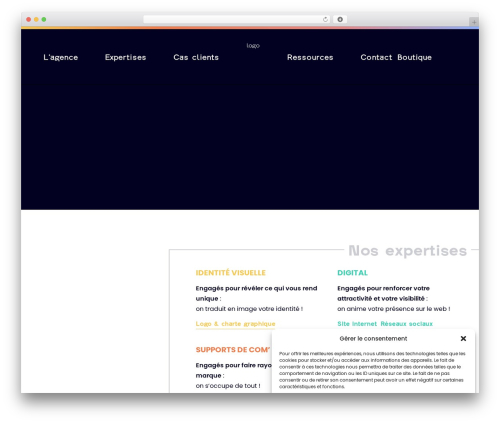
Task: Go to Cas clients page
Action: coord(196,57)
